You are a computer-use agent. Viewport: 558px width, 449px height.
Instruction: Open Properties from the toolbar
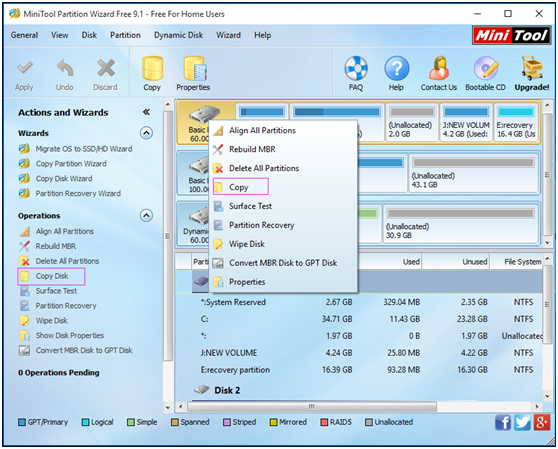point(193,74)
